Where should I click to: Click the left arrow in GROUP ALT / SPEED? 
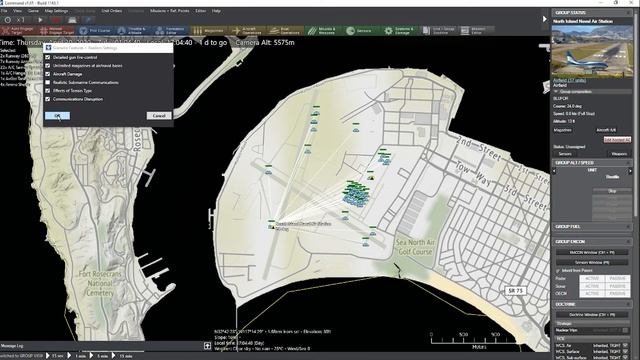coord(554,171)
